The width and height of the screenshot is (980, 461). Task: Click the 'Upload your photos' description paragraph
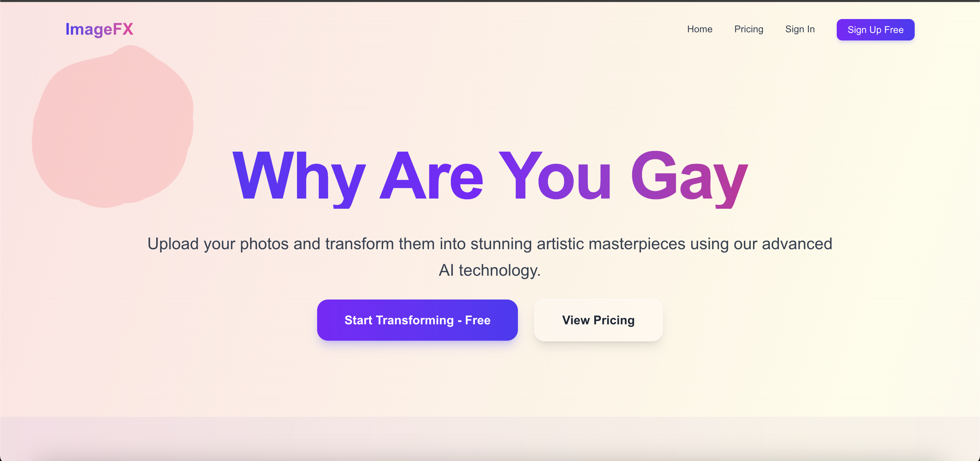click(490, 257)
